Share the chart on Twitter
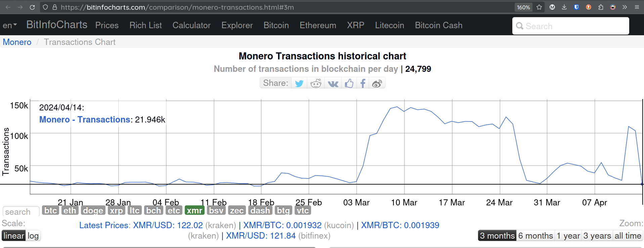This screenshot has width=644, height=248. click(x=299, y=83)
